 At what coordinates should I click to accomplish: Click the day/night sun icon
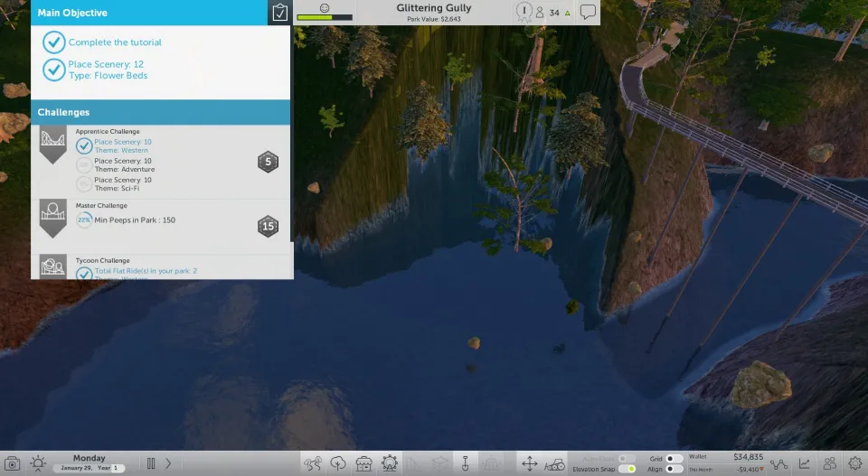point(38,463)
